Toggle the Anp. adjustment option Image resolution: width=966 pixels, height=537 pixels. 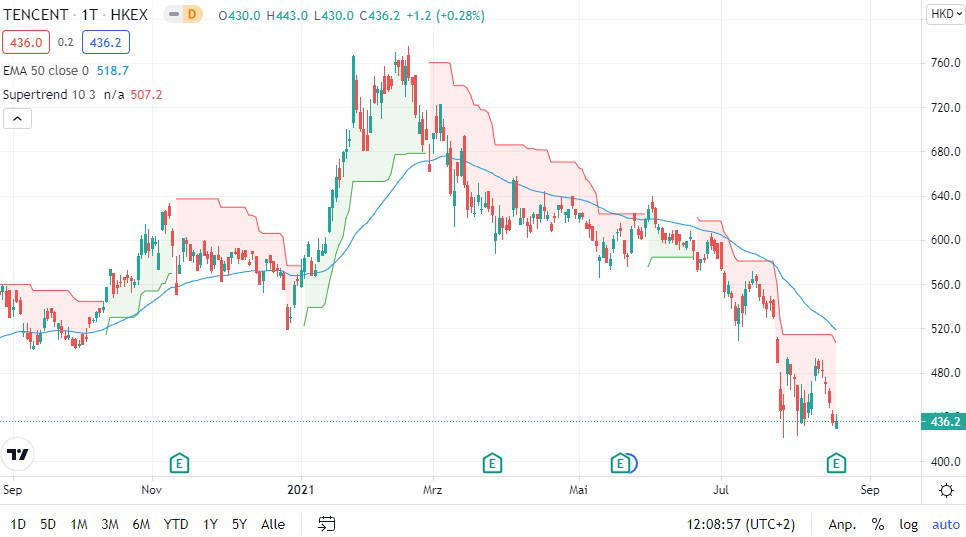pyautogui.click(x=842, y=525)
